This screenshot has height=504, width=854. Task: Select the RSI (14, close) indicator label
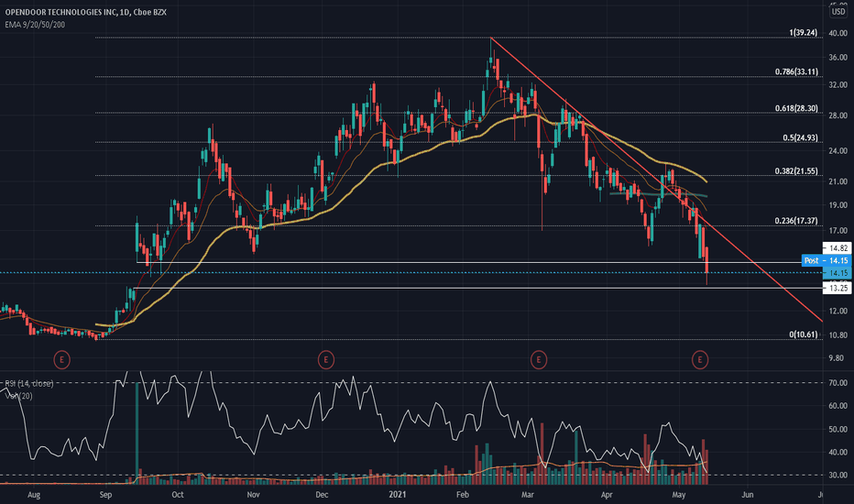29,384
